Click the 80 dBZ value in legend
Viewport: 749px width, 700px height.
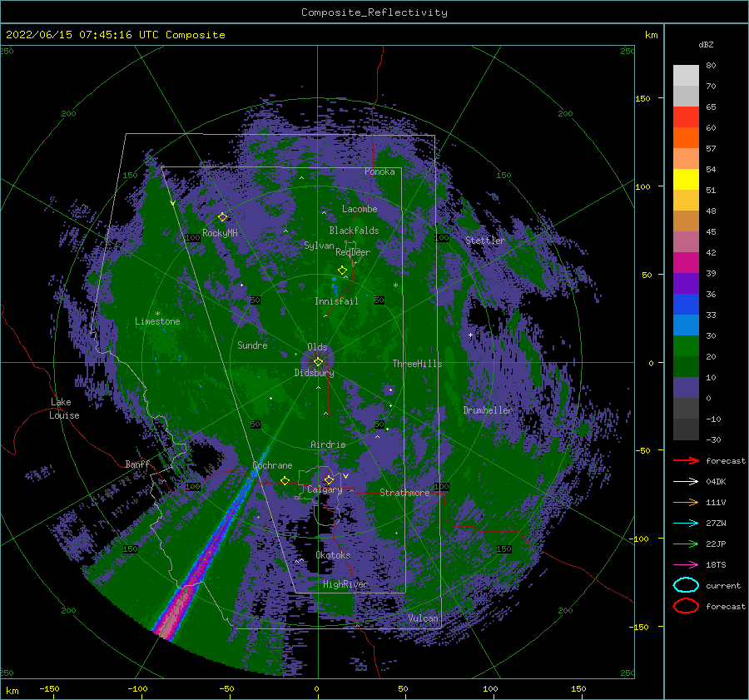(x=711, y=66)
